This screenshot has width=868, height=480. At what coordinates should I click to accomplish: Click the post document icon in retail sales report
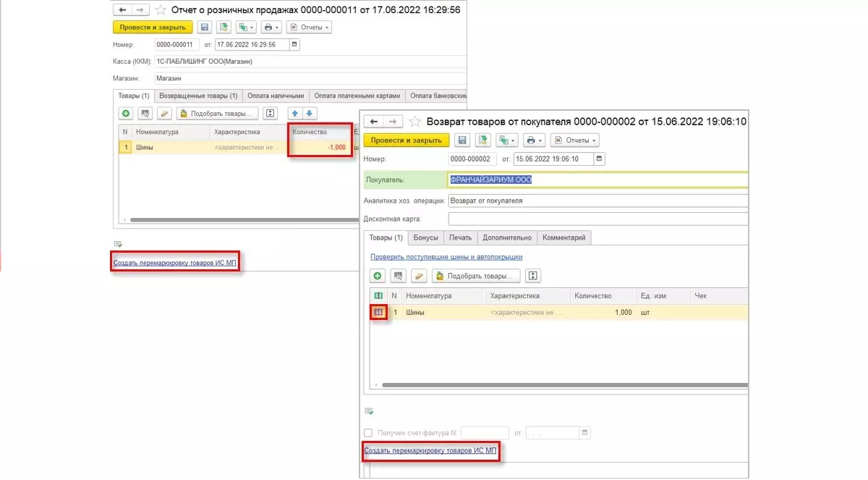point(224,27)
